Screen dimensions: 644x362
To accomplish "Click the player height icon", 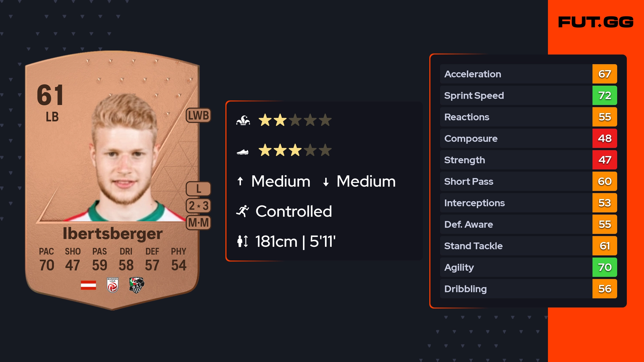I will [243, 241].
